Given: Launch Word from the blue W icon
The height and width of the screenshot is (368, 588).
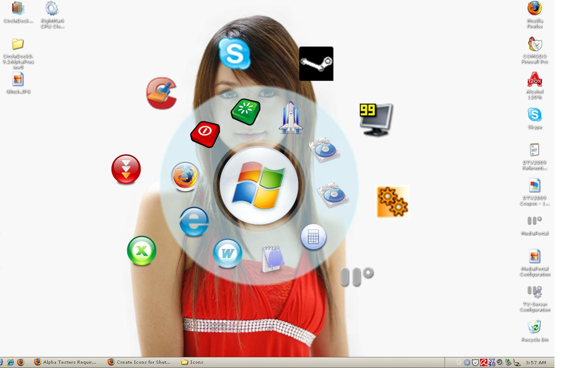Looking at the screenshot, I should (x=227, y=253).
